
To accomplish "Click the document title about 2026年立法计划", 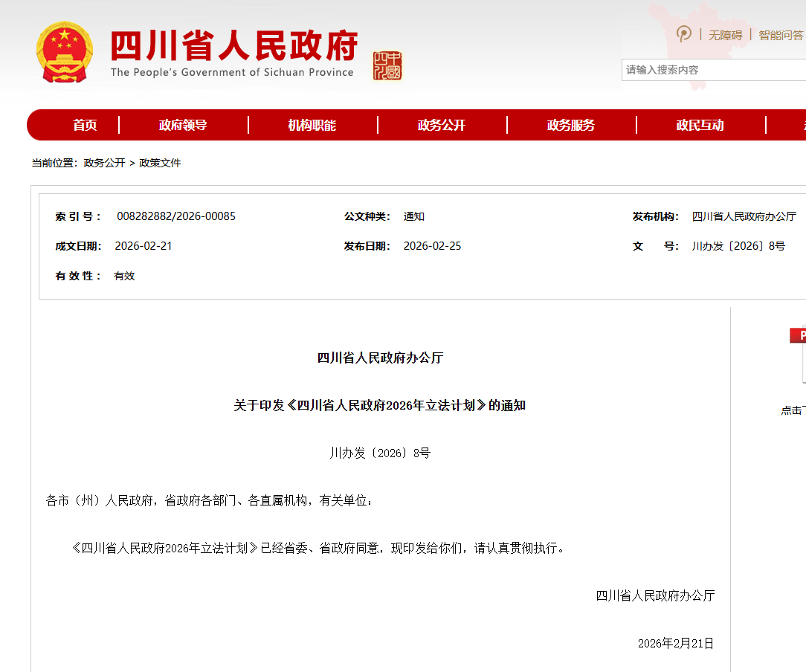I will [x=379, y=405].
